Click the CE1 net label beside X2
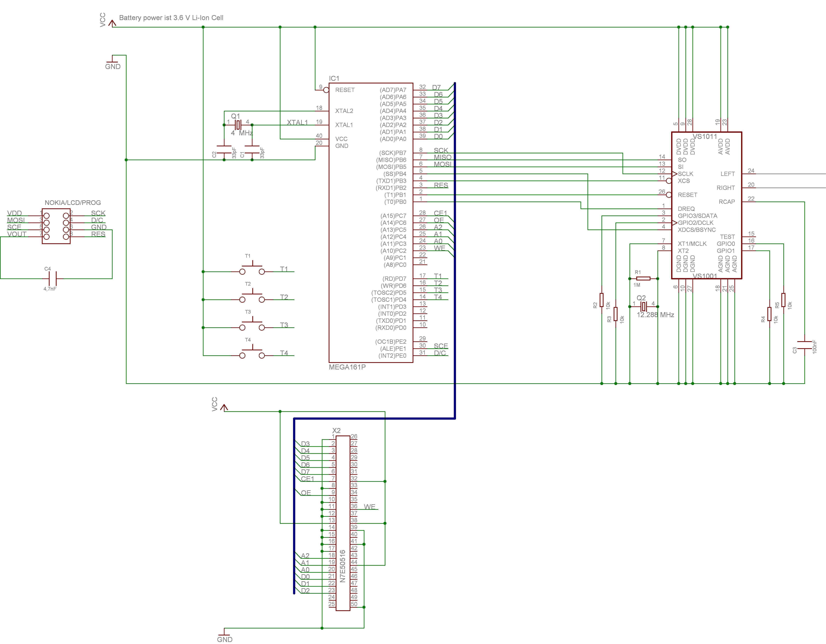 pyautogui.click(x=308, y=479)
